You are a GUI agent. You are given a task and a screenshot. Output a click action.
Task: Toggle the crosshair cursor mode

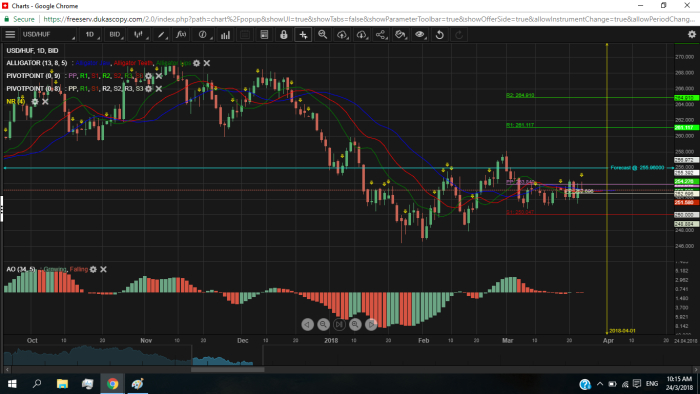pyautogui.click(x=303, y=34)
